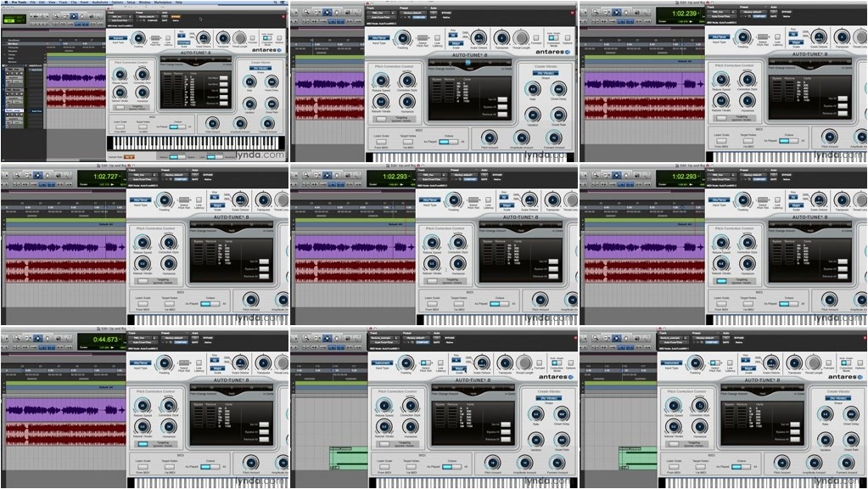Select the Pencil tool in the Soprano frame
The image size is (868, 489).
tap(99, 16)
